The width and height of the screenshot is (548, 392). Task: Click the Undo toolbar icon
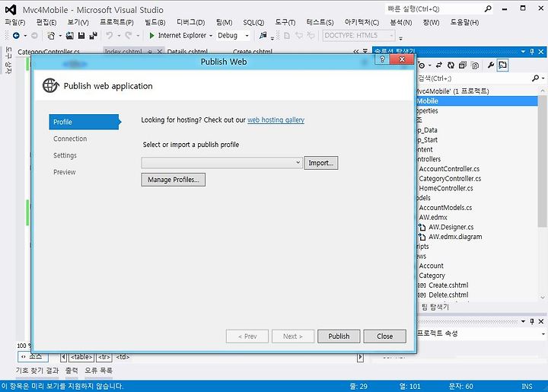[x=110, y=35]
